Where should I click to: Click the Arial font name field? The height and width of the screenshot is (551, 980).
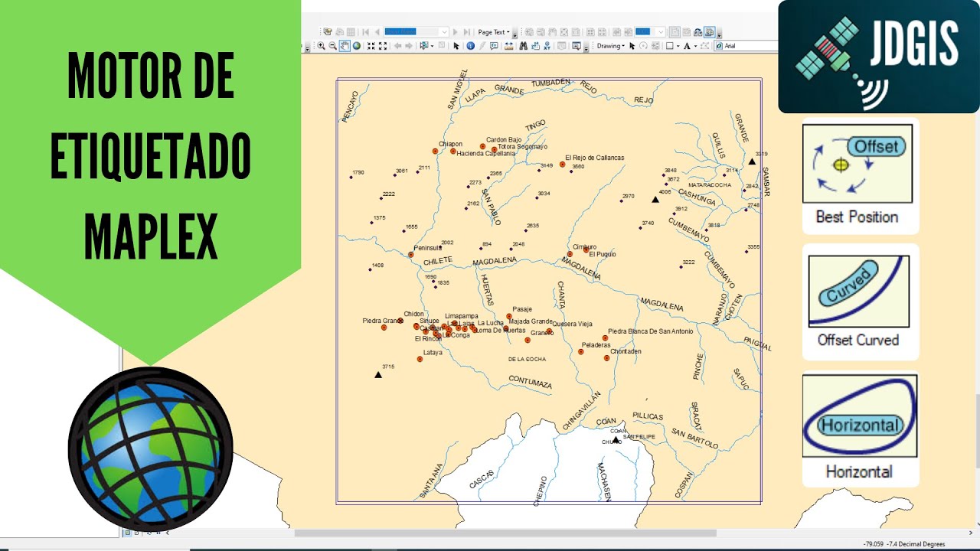click(746, 46)
